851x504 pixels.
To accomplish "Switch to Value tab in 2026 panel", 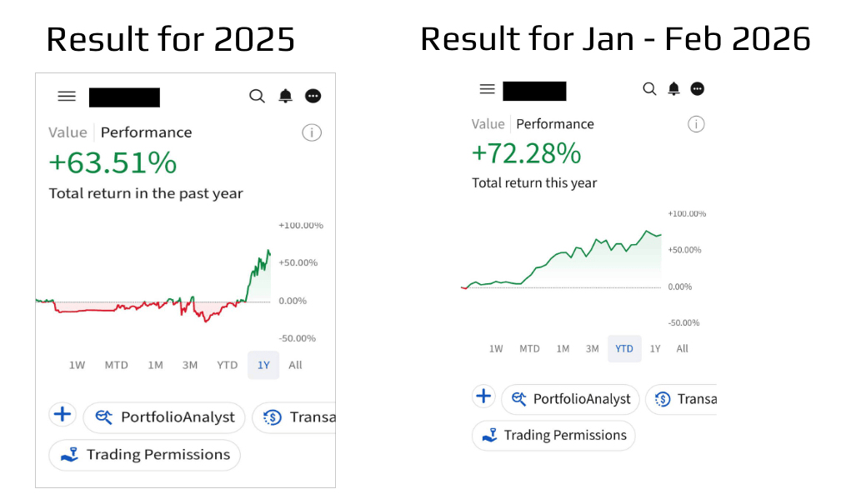I will pos(488,124).
